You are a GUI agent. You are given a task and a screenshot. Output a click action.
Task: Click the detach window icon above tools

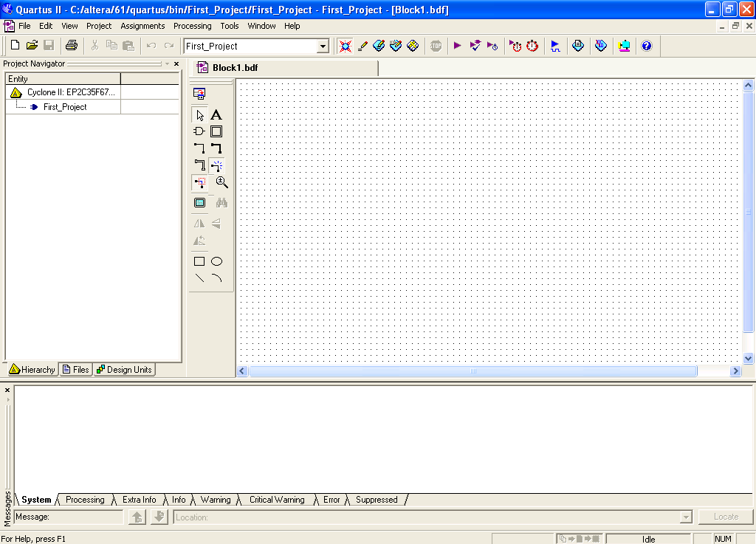[x=199, y=94]
